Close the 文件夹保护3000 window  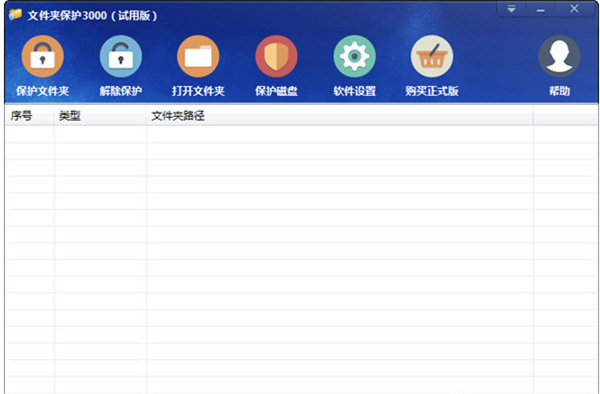[x=574, y=9]
